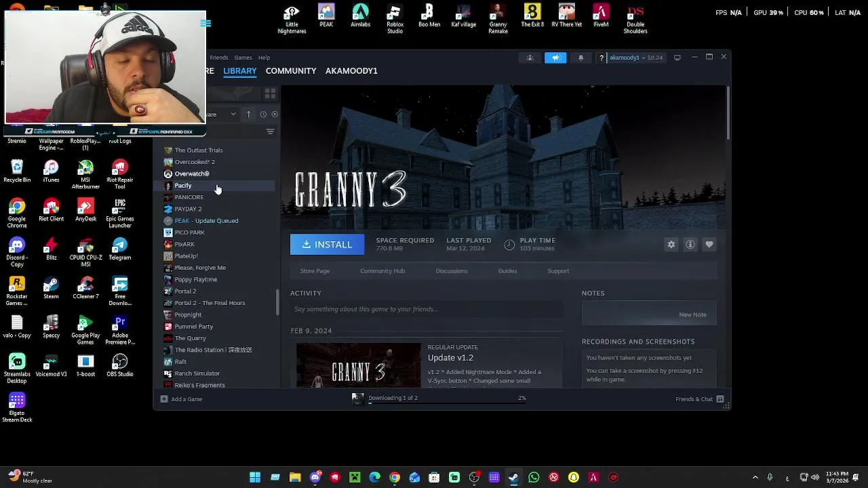Open Little Nightmares desktop shortcut

(292, 19)
